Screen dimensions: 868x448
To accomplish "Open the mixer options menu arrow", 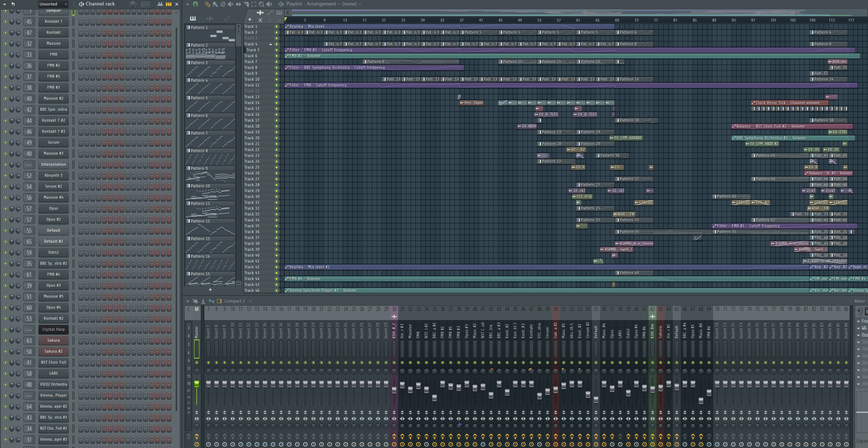I will pos(188,301).
